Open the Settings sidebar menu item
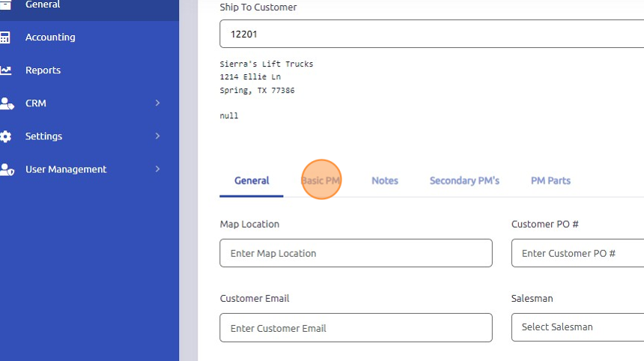The image size is (644, 361). pos(89,136)
